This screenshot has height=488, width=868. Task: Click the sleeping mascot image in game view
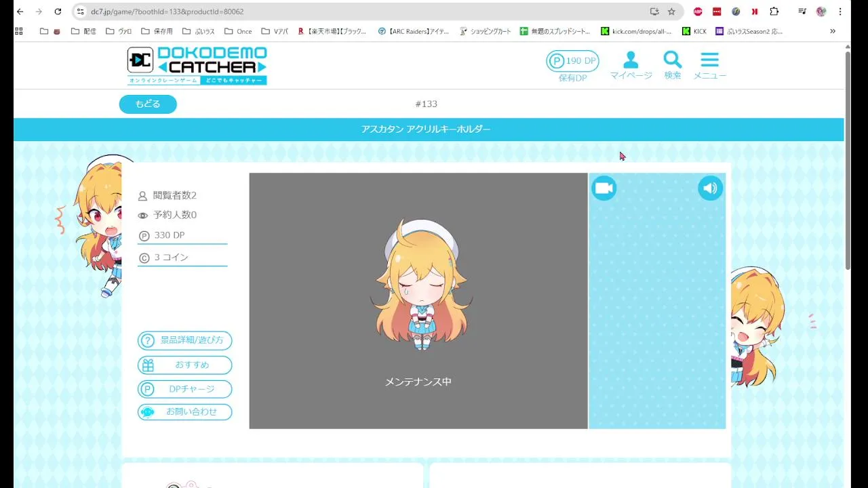420,285
